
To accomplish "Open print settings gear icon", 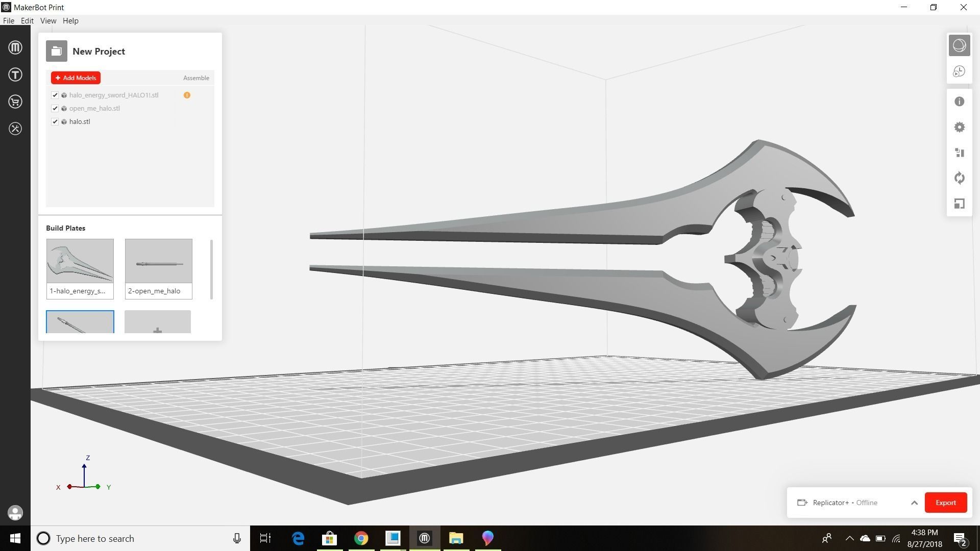I will (959, 127).
